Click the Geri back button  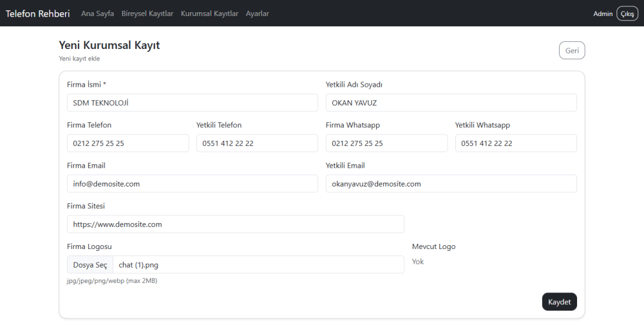pyautogui.click(x=571, y=50)
